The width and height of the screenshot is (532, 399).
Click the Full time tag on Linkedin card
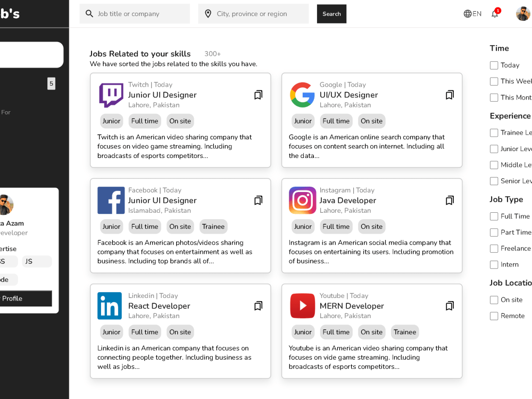pos(145,332)
